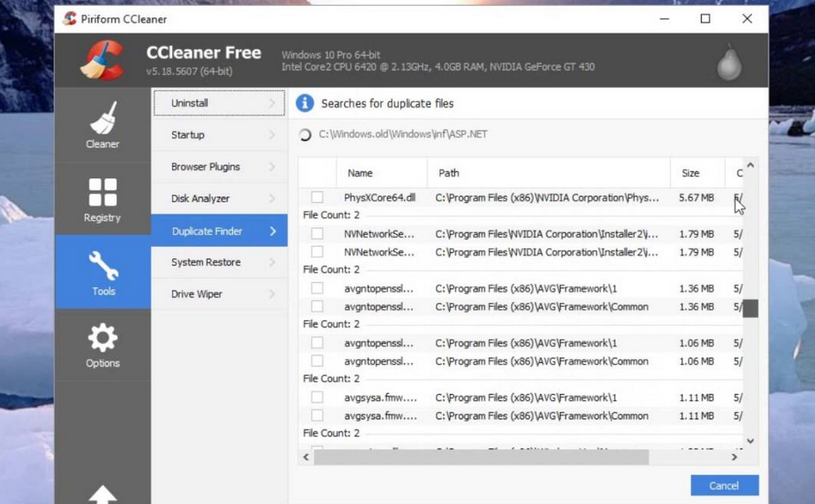Click the chevron beside System Restore

point(272,262)
